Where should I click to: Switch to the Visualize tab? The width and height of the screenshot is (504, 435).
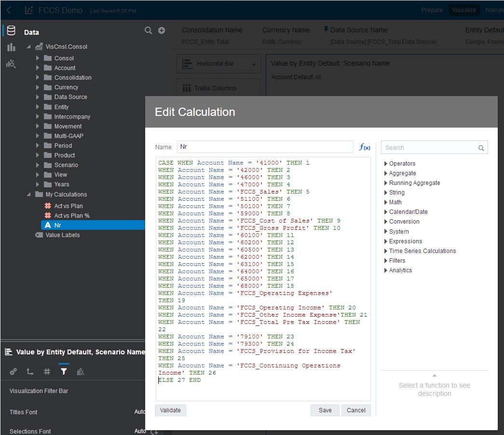pos(463,10)
